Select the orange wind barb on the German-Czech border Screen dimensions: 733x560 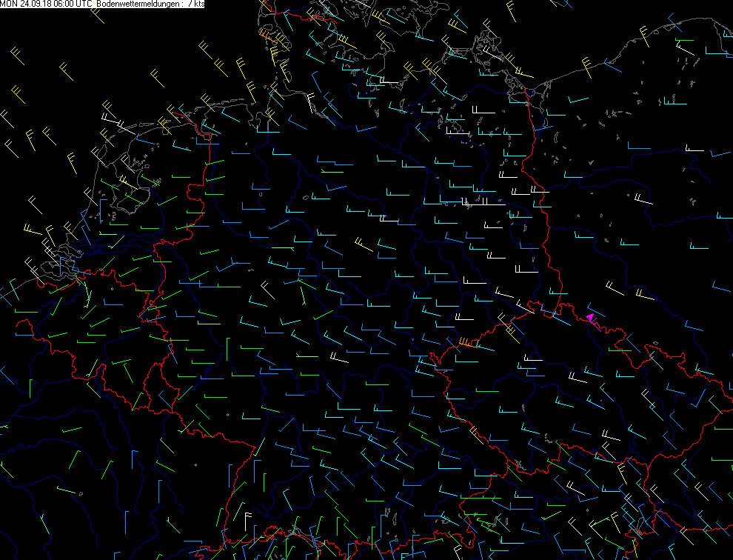pyautogui.click(x=466, y=342)
